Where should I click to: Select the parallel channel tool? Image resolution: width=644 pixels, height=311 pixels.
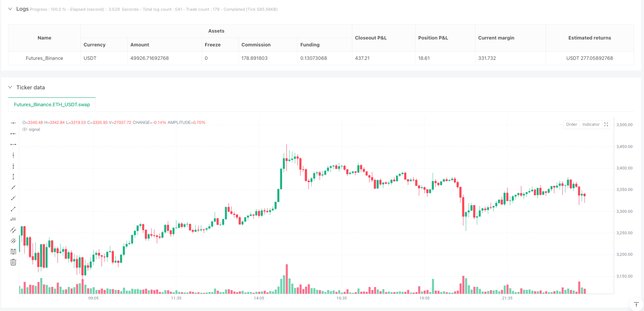click(13, 241)
